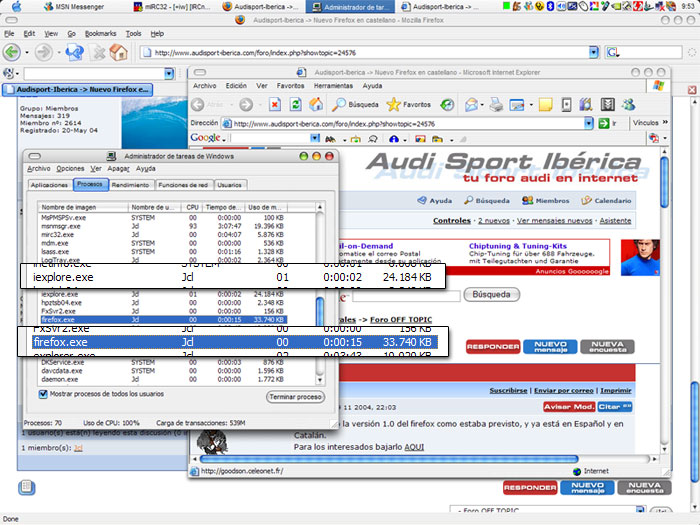This screenshot has width=700, height=525.
Task: Click the Internet Explorer Home icon
Action: click(x=316, y=104)
